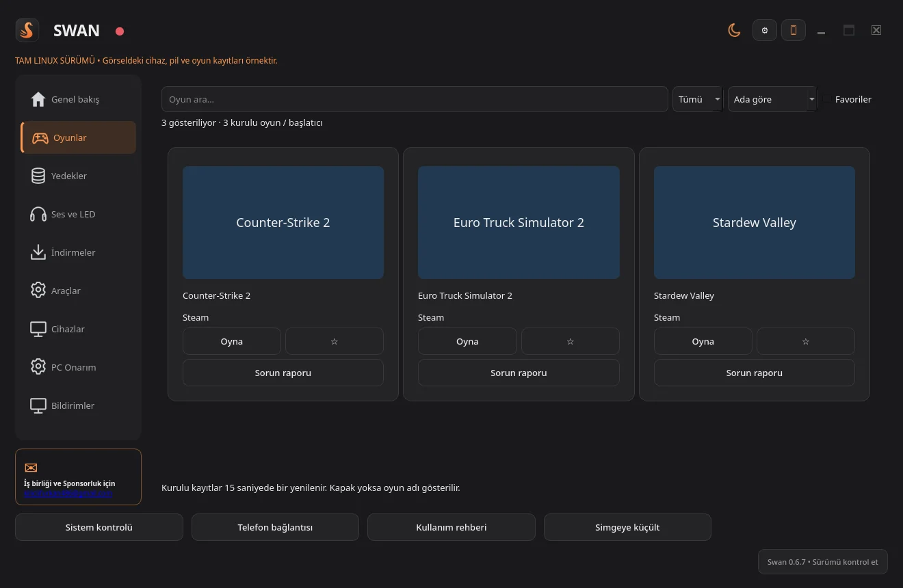
Task: Open Sorun raporu for Counter-Strike 2
Action: pos(283,373)
